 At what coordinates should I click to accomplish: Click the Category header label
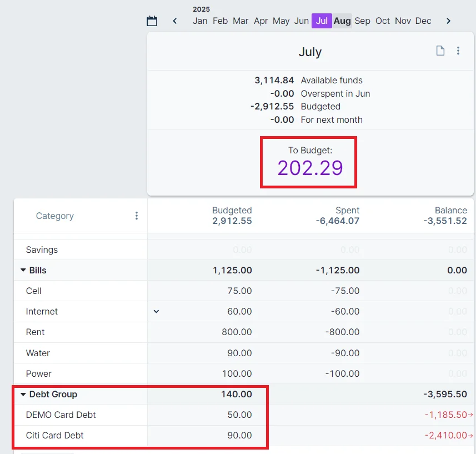pyautogui.click(x=55, y=216)
